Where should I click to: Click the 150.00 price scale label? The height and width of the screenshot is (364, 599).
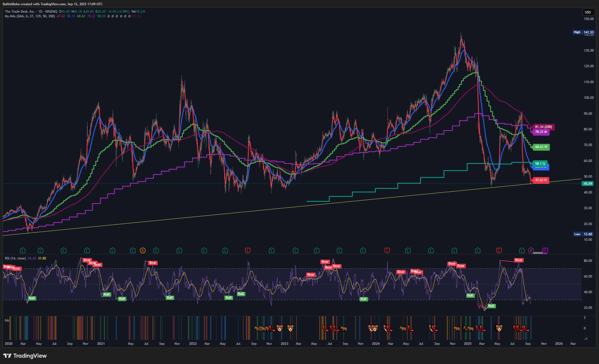click(x=589, y=19)
